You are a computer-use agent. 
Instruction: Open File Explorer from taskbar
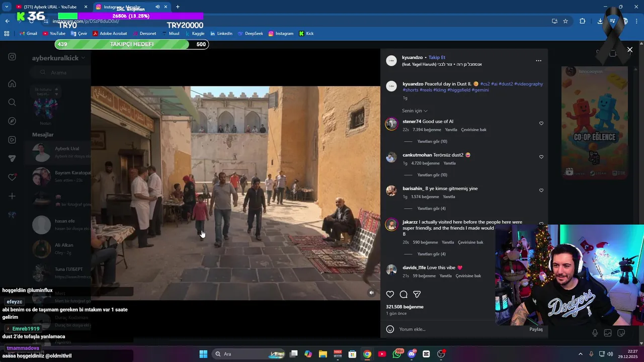pyautogui.click(x=323, y=354)
